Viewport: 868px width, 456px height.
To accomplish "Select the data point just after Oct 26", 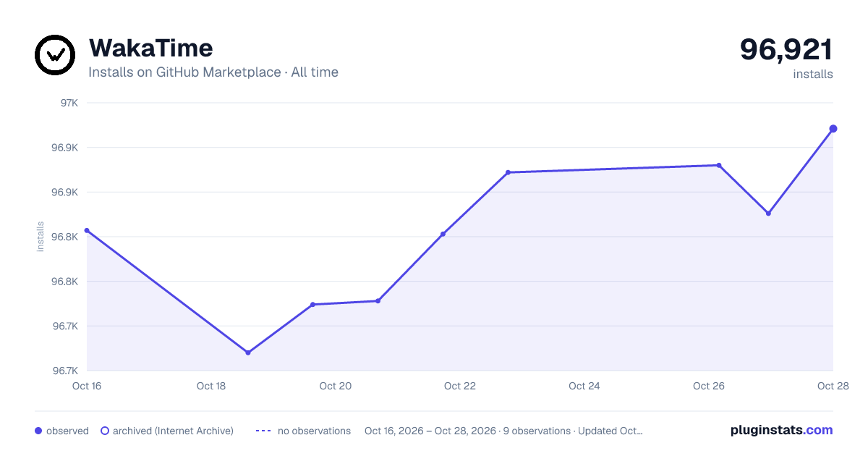I will pyautogui.click(x=718, y=165).
